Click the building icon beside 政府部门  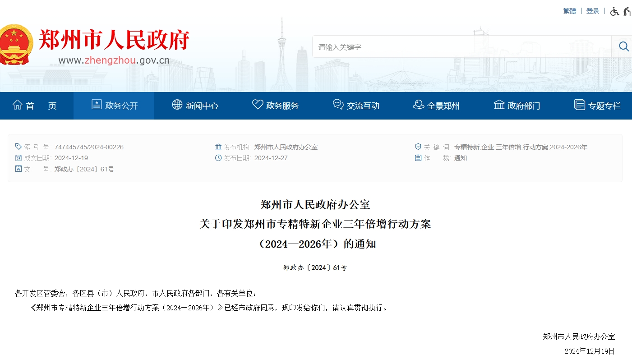tap(498, 104)
